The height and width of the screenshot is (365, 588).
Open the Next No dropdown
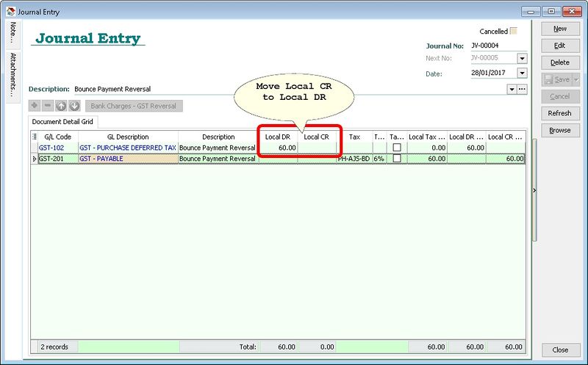522,59
